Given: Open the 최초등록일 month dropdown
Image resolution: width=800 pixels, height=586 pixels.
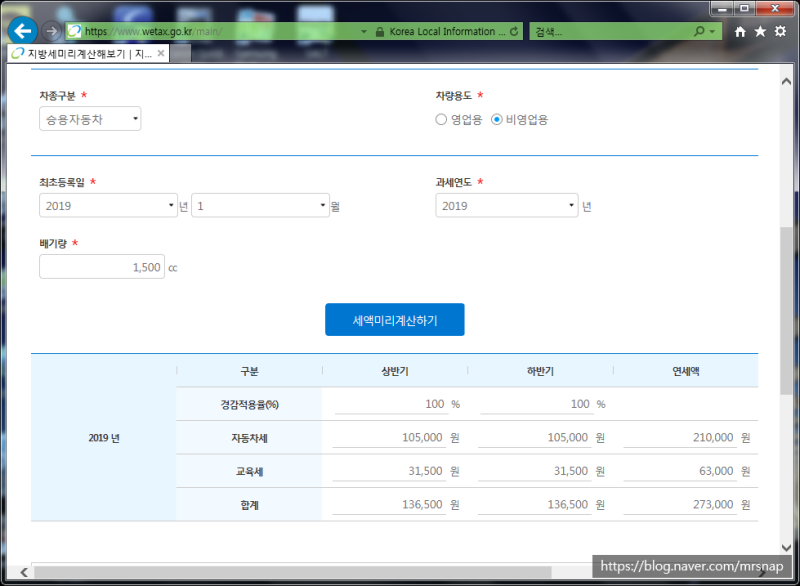Looking at the screenshot, I should pyautogui.click(x=260, y=206).
